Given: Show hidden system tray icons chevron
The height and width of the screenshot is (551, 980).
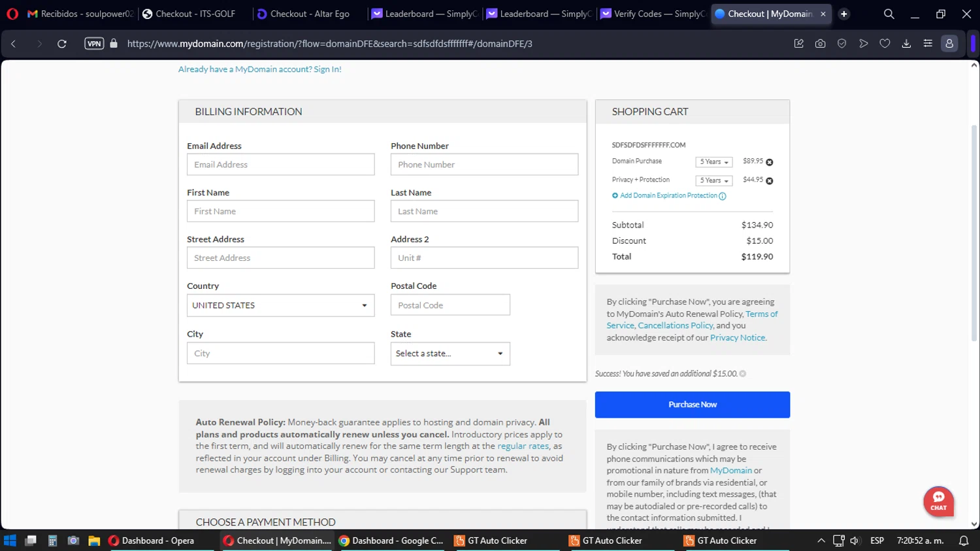Looking at the screenshot, I should pos(821,541).
